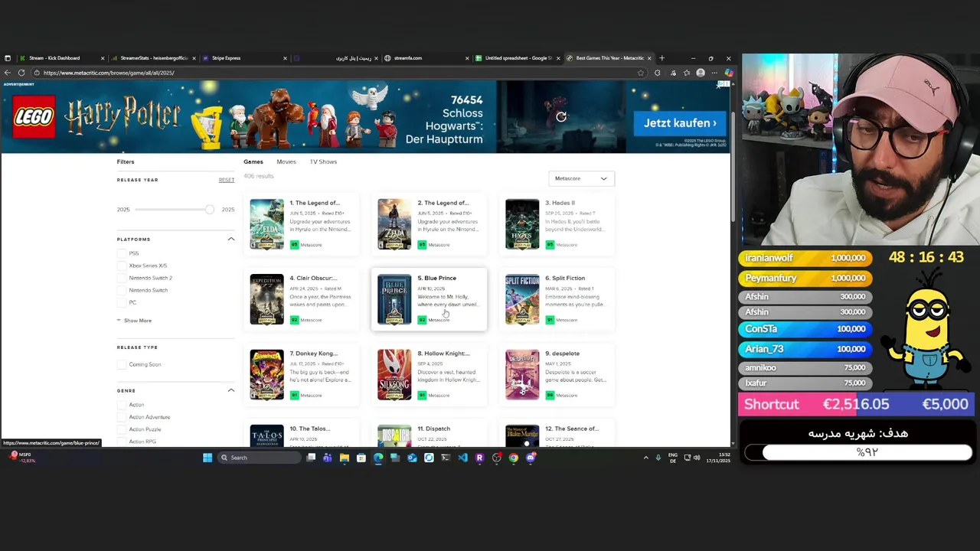Open the Blue Prince cover thumbnail
Image resolution: width=980 pixels, height=551 pixels.
pyautogui.click(x=394, y=299)
